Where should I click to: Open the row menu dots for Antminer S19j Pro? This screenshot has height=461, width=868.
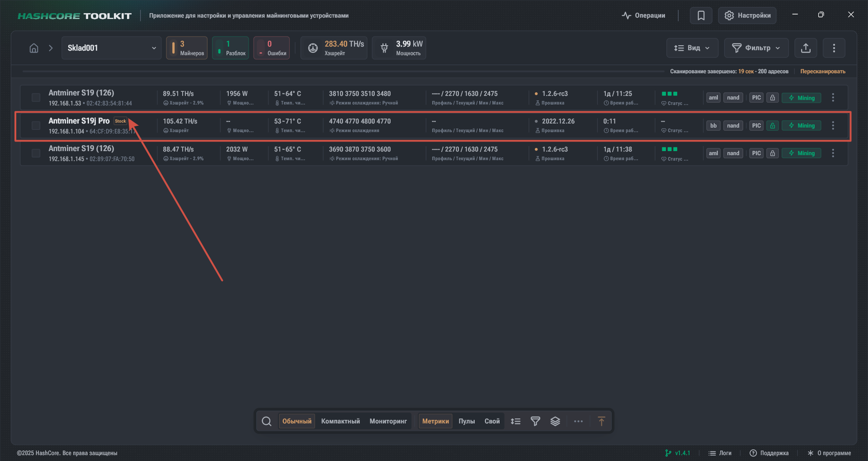click(x=833, y=126)
